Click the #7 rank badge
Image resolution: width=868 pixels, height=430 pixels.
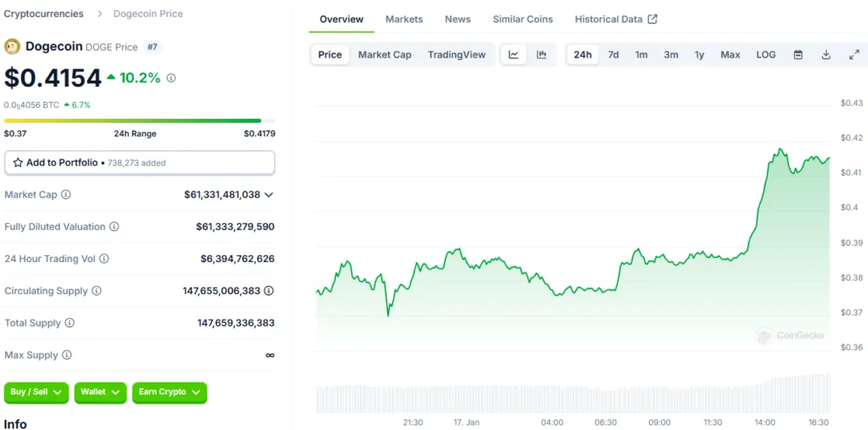(x=153, y=47)
